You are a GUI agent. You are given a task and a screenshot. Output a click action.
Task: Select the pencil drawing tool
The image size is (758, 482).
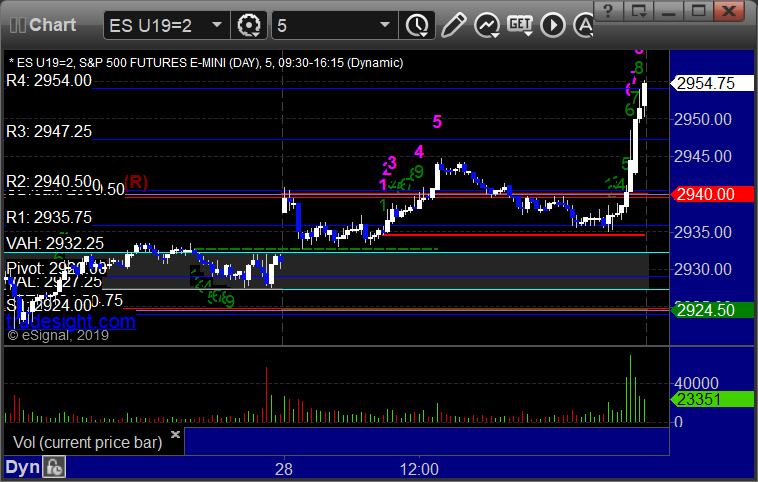pyautogui.click(x=453, y=25)
